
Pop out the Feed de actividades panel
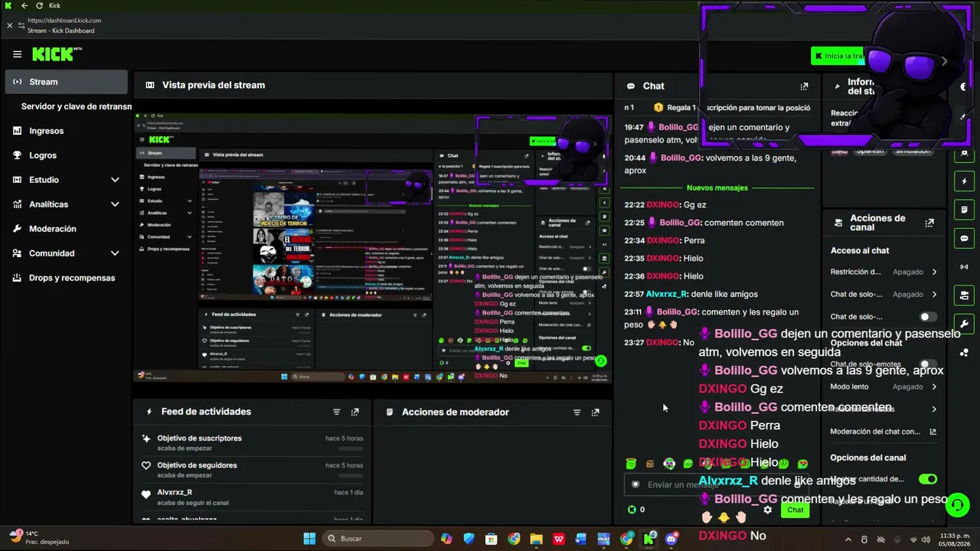(x=354, y=412)
